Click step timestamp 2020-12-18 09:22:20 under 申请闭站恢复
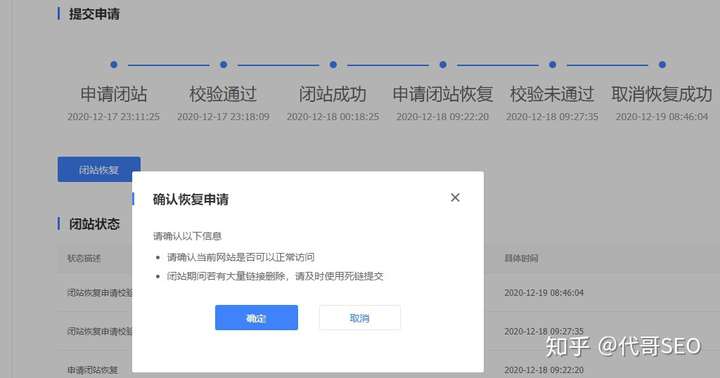 tap(443, 117)
